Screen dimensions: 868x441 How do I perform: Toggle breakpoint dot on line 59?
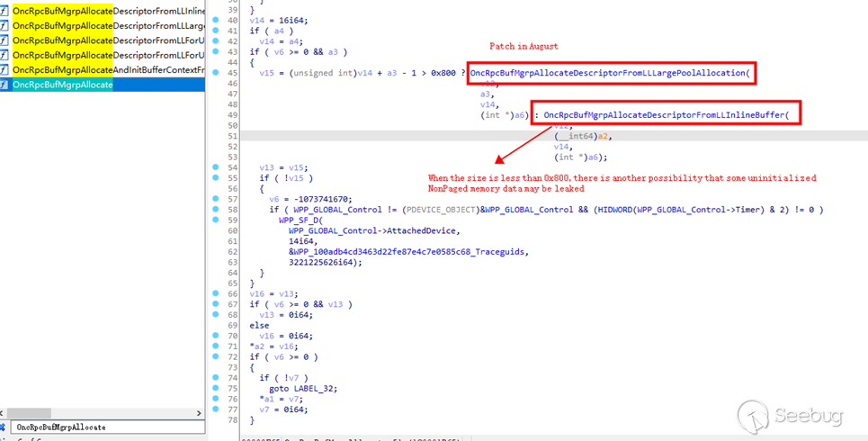[215, 220]
